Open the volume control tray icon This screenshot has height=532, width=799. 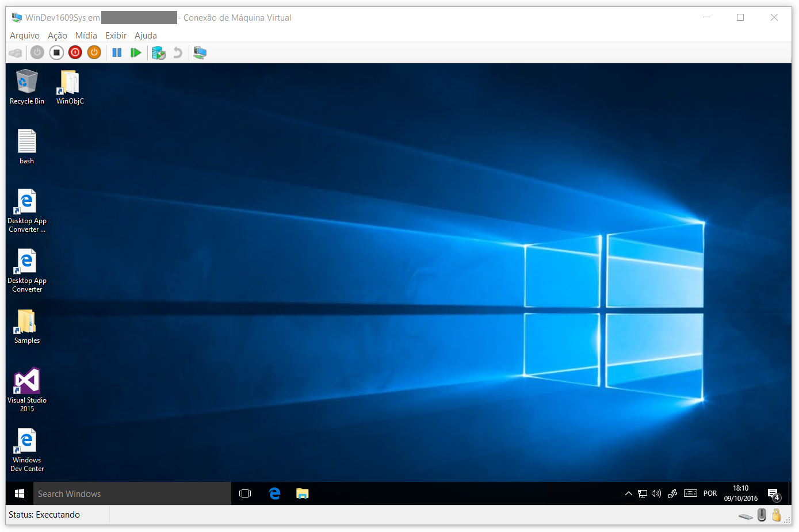(656, 493)
